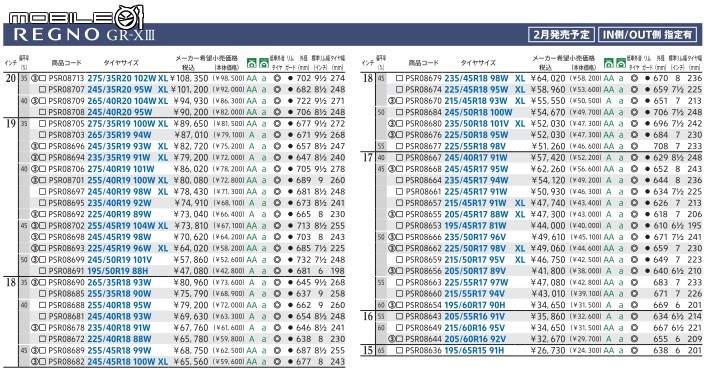Screen dimensions: 704x370
Task: Click the 16 inch group label
Action: coord(368,316)
